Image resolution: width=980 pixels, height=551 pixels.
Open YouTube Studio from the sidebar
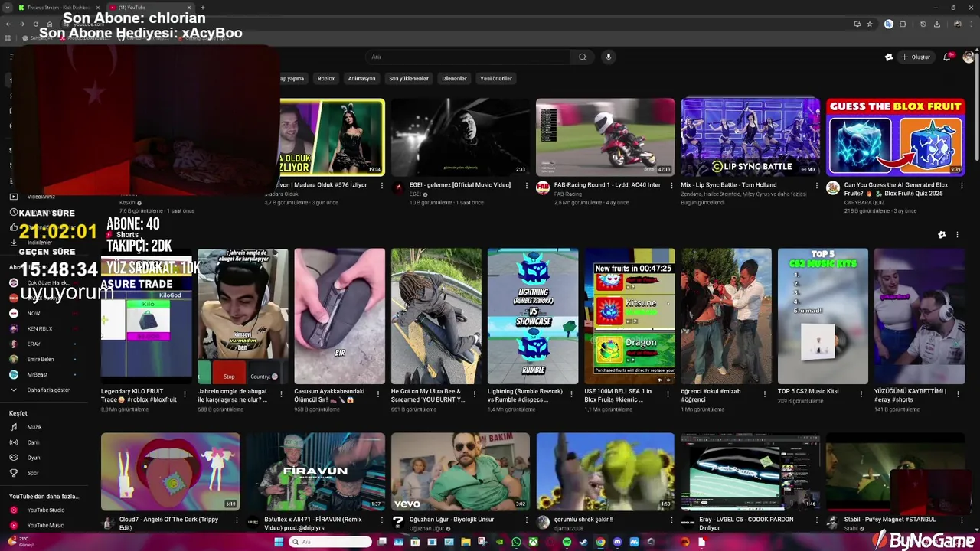(x=45, y=510)
